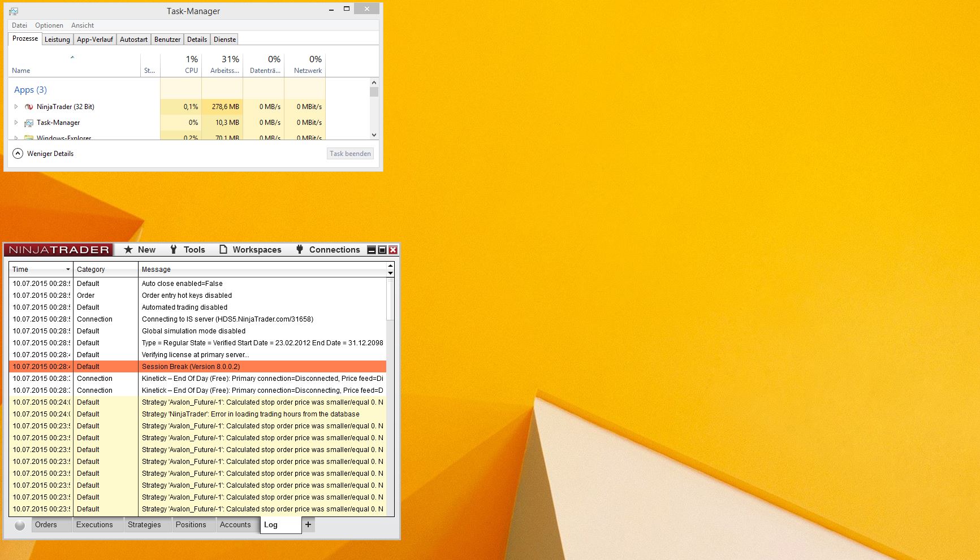The image size is (980, 560).
Task: Click the NinjaTrader logo banner
Action: [59, 250]
